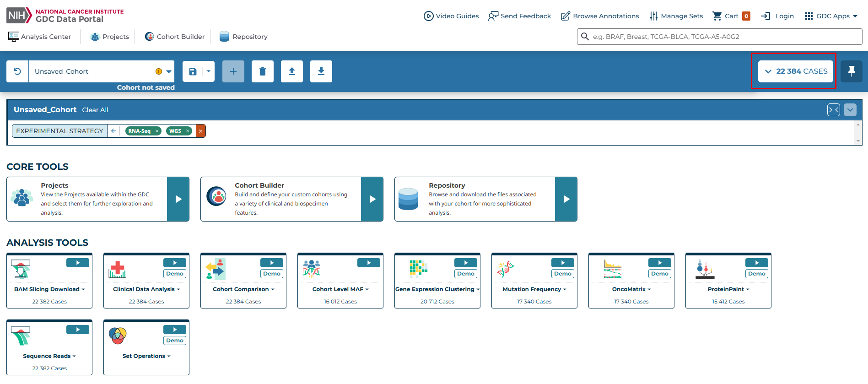Screen dimensions: 868x384
Task: Launch the Projects core tool arrow
Action: tap(178, 199)
